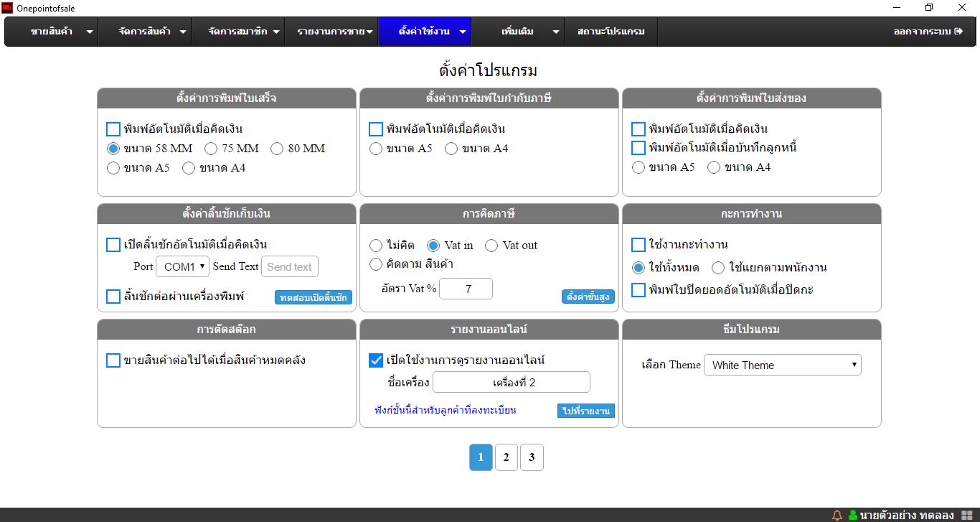
Task: Expand dropdown arrow next to เพิ่มเติม
Action: (x=556, y=32)
